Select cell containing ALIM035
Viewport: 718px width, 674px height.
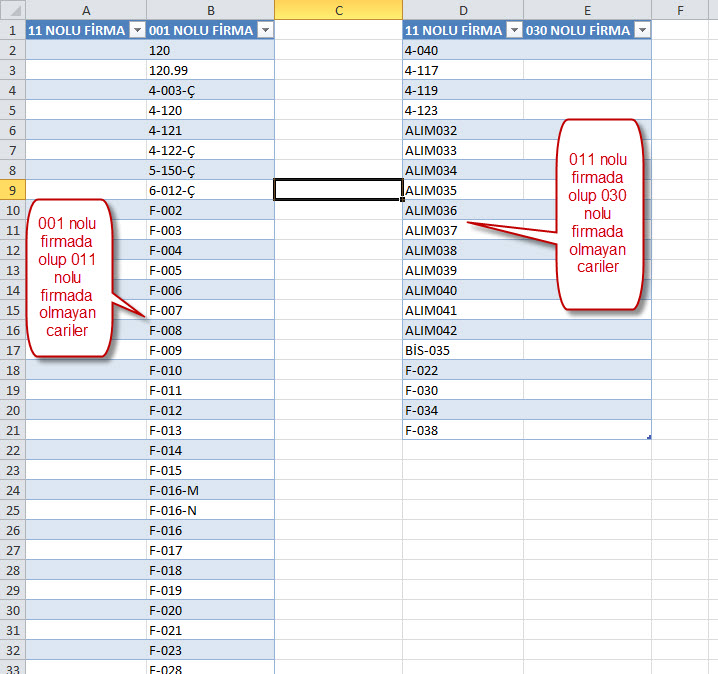(463, 190)
